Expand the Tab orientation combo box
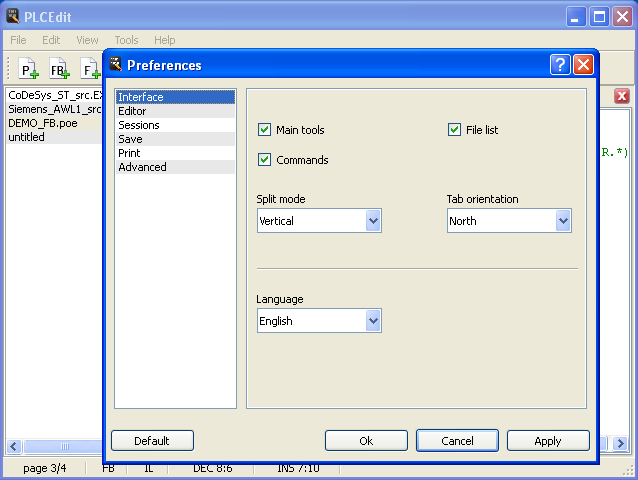Viewport: 638px width, 480px height. [509, 220]
